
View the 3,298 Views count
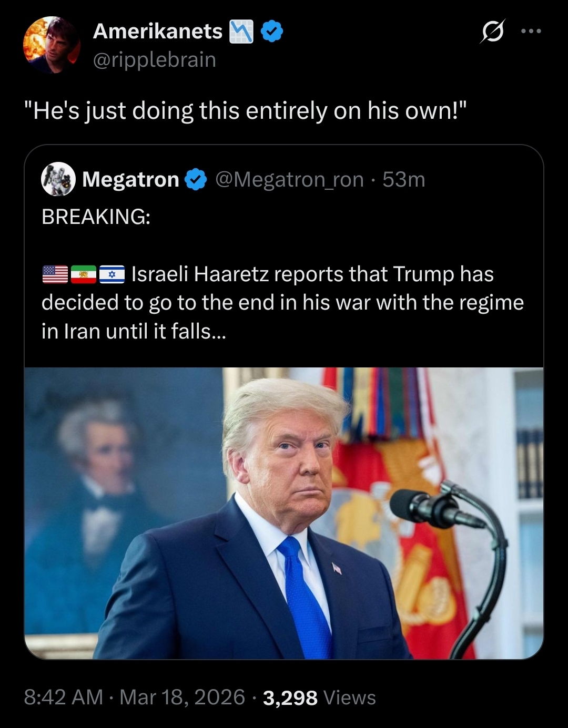[x=319, y=698]
